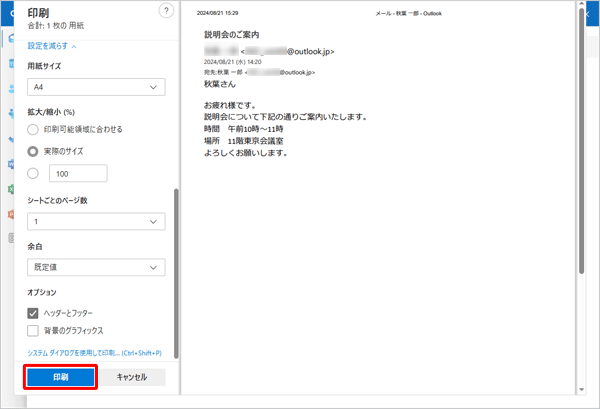Click the Outlook mail icon in left sidebar
The width and height of the screenshot is (600, 409).
(x=11, y=38)
